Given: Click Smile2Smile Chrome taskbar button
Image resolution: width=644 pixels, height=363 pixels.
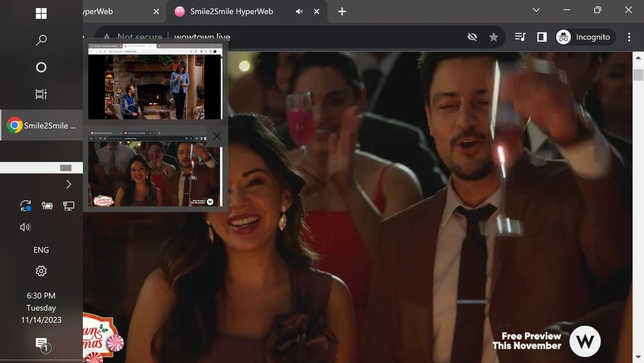Looking at the screenshot, I should 42,125.
